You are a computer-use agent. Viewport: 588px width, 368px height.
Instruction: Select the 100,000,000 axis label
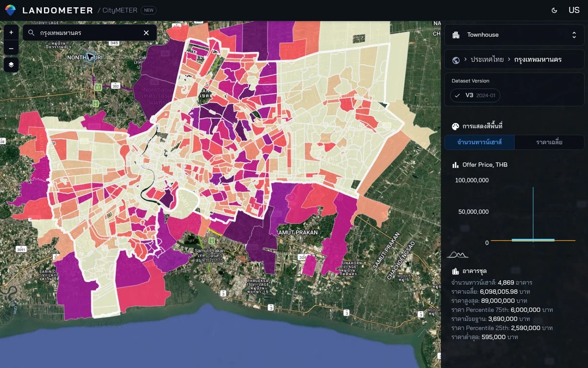(x=472, y=180)
